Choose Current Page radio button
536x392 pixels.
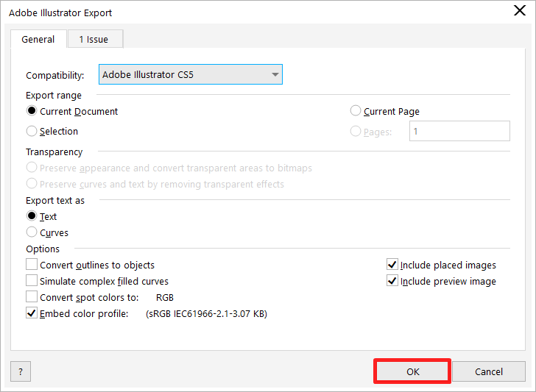[x=356, y=111]
